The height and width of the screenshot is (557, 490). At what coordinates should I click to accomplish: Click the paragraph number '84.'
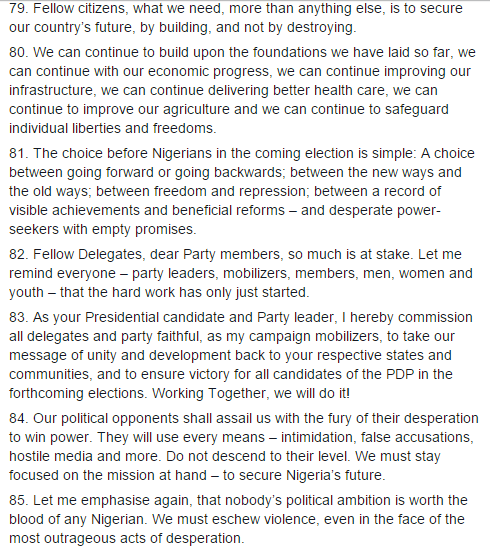click(18, 418)
